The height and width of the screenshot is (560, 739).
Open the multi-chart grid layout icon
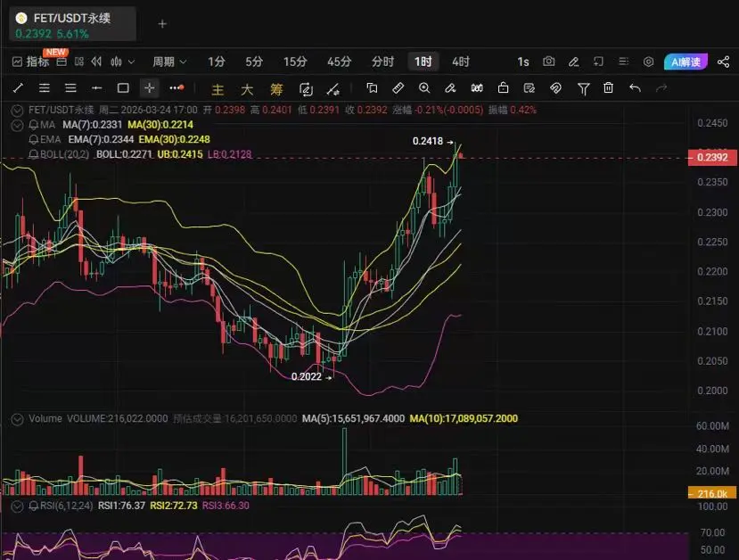[79, 62]
